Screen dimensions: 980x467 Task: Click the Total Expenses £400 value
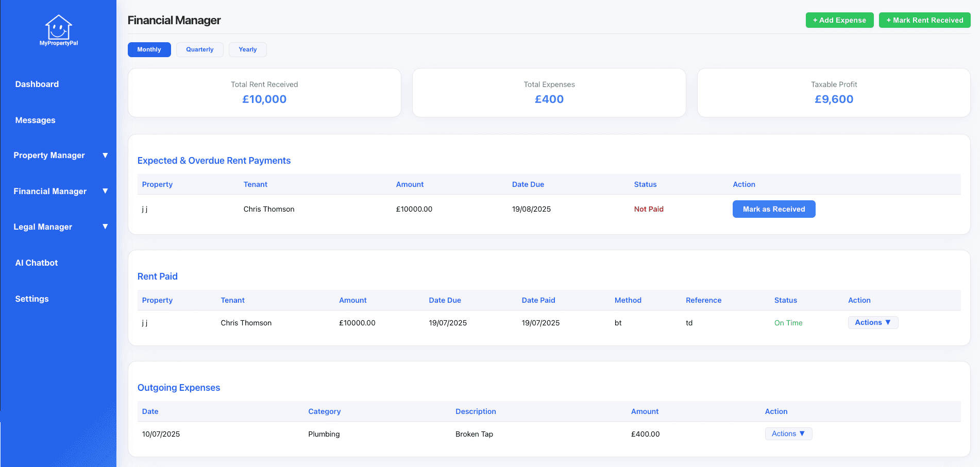pos(549,99)
